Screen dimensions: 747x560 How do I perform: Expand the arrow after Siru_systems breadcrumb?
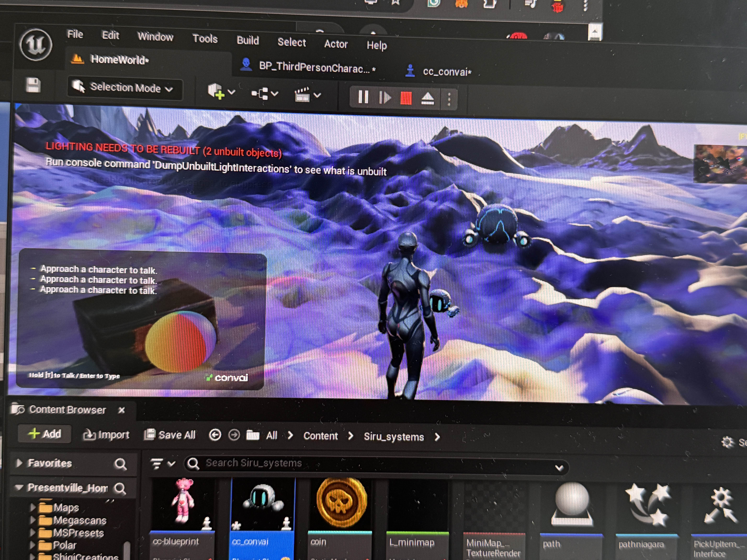pos(437,438)
